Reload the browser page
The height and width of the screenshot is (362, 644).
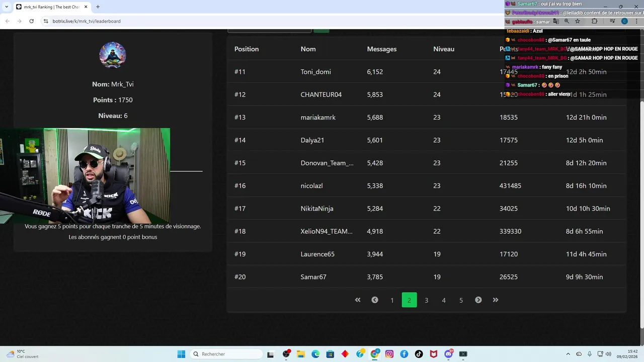[31, 21]
